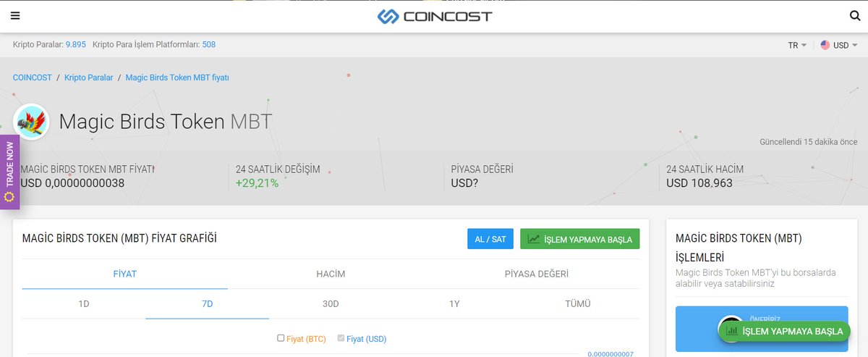This screenshot has width=868, height=357.
Task: Open the purple Trade Now side tab
Action: pyautogui.click(x=9, y=172)
